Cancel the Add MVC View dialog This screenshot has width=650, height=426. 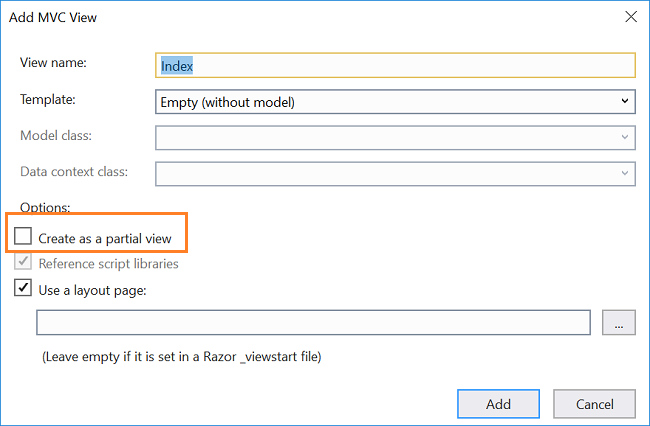click(595, 404)
